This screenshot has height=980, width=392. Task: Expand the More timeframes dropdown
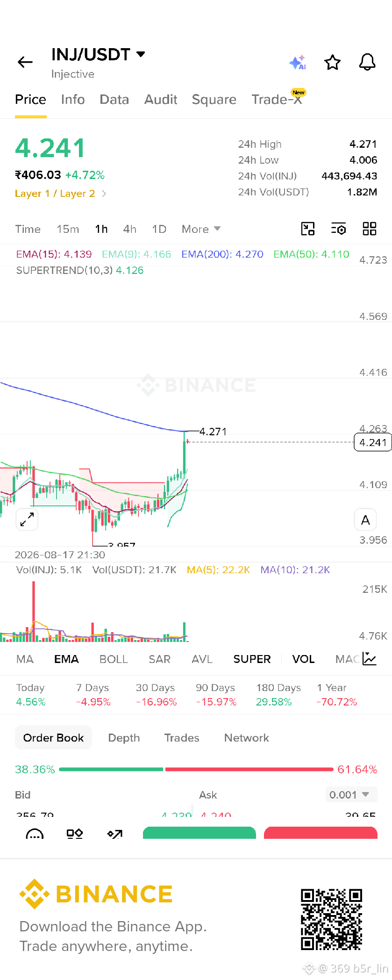(201, 229)
